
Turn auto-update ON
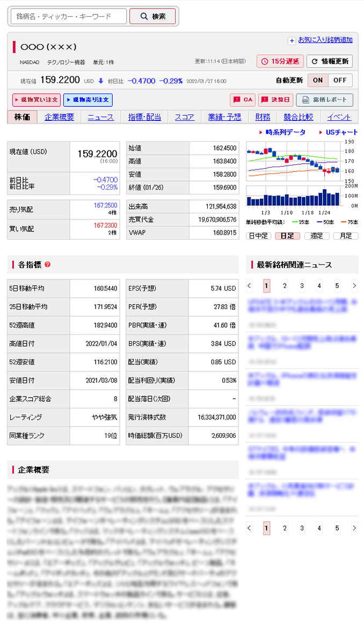tap(317, 81)
